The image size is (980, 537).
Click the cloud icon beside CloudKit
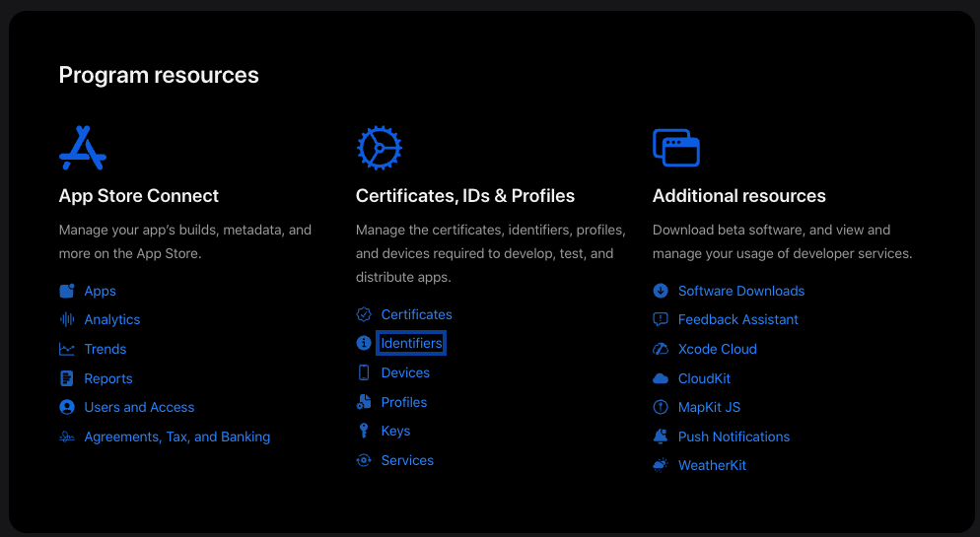click(661, 378)
